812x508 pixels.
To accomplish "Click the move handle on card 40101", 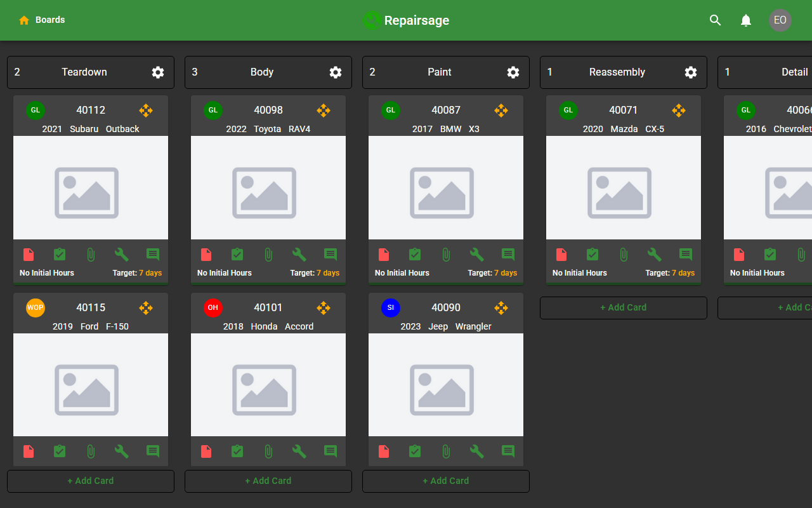I will [324, 308].
